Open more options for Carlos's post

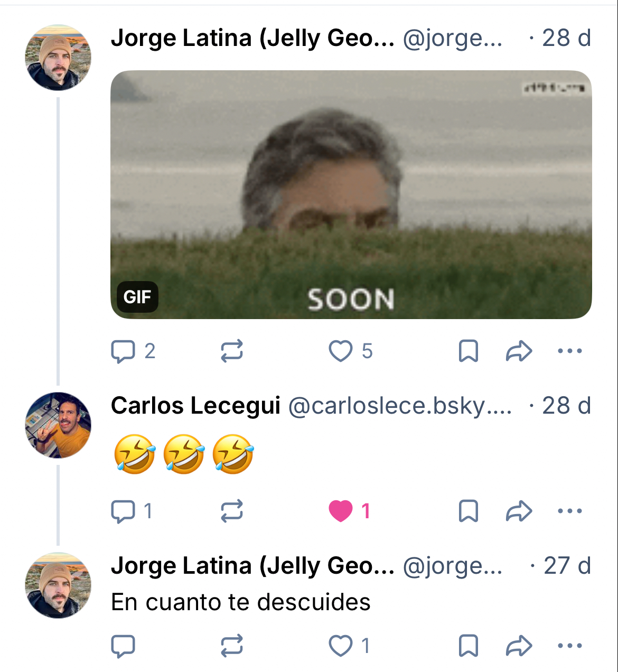(x=570, y=511)
